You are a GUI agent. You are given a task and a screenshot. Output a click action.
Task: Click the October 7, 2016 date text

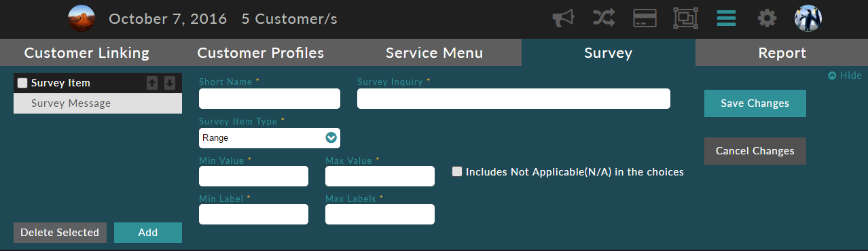(168, 19)
